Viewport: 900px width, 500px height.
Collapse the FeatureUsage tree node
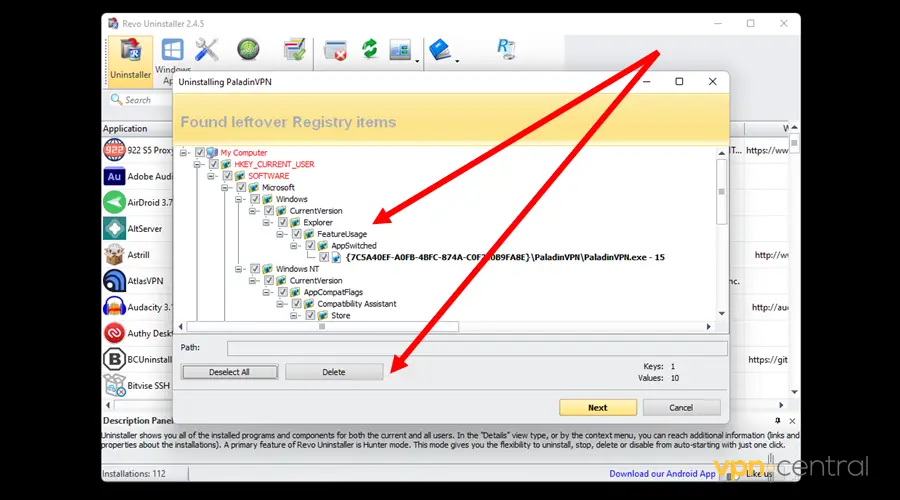point(280,234)
